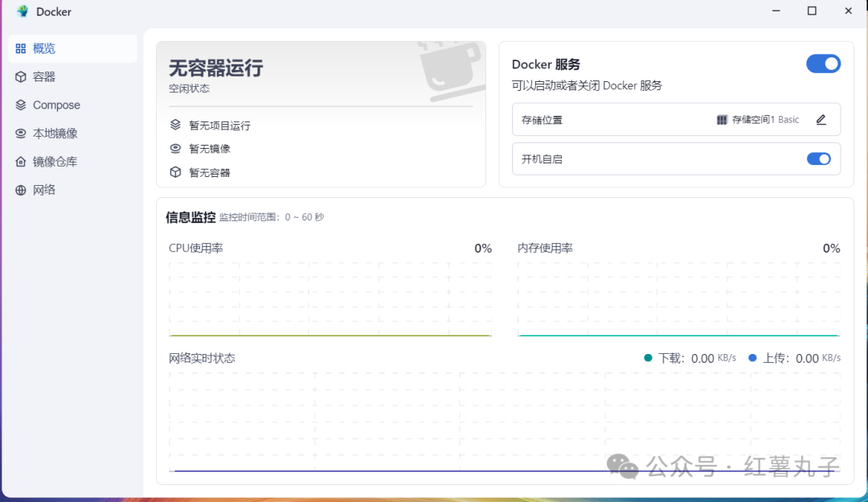This screenshot has width=868, height=502.
Task: Click the cube icon beside 容器
Action: point(20,77)
